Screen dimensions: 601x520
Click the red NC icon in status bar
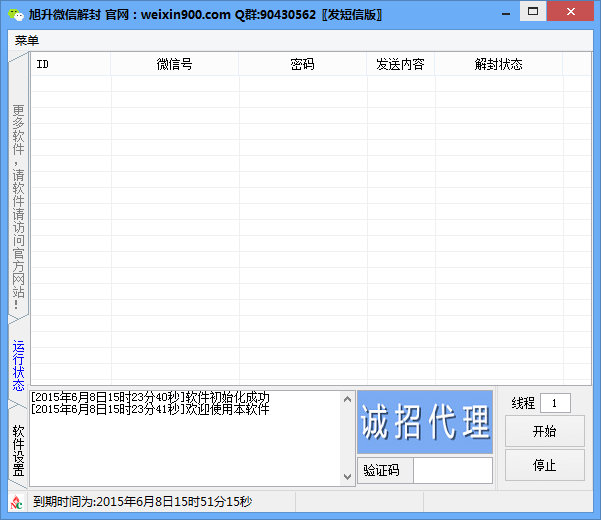(16, 502)
